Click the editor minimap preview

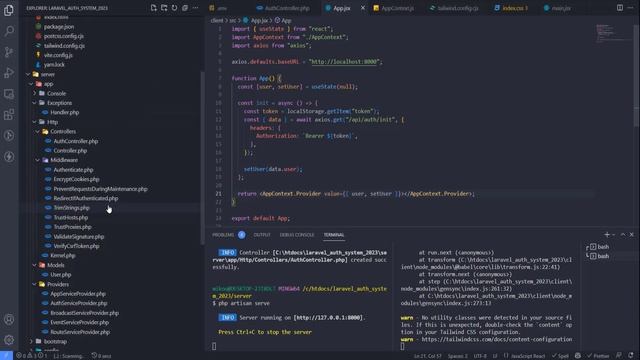(612, 33)
